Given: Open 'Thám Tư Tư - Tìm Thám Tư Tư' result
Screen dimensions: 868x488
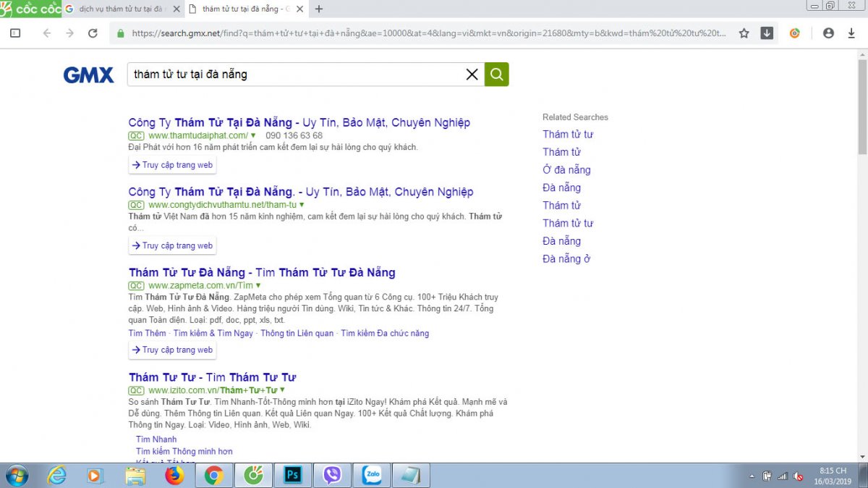Looking at the screenshot, I should pos(212,377).
